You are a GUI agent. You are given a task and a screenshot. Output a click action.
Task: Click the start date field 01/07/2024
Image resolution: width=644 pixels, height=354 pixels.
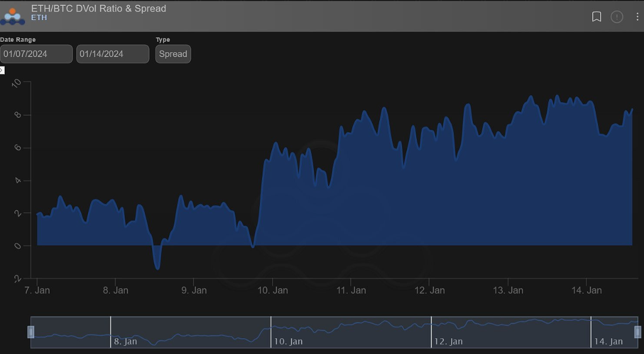tap(36, 54)
